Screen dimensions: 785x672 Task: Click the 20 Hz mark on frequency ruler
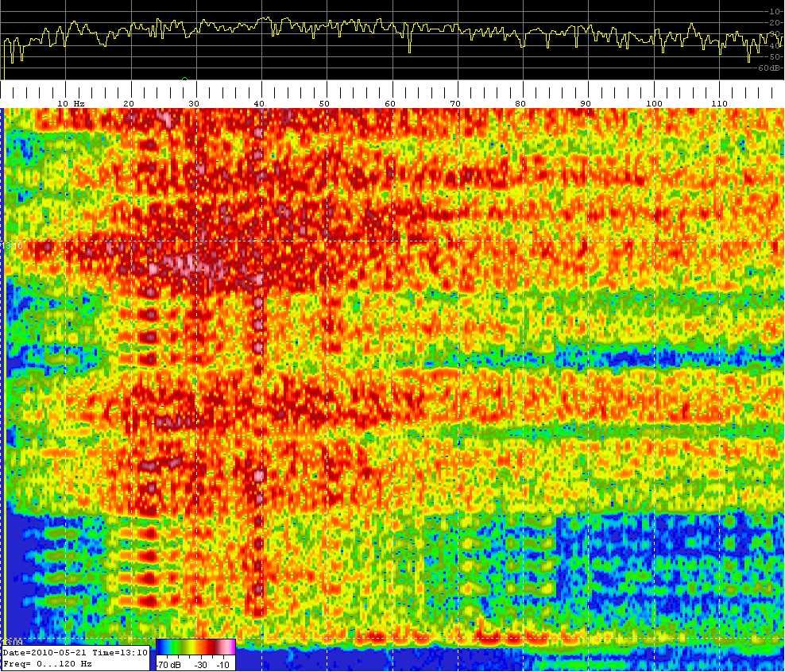pyautogui.click(x=129, y=103)
